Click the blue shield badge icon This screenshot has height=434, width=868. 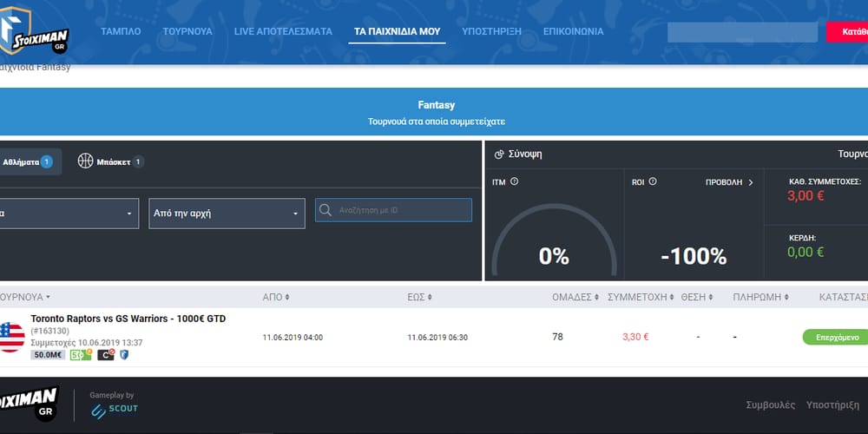click(x=124, y=355)
